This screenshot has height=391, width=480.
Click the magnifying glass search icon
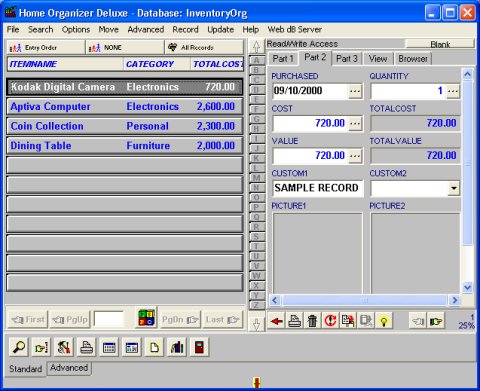(x=19, y=347)
